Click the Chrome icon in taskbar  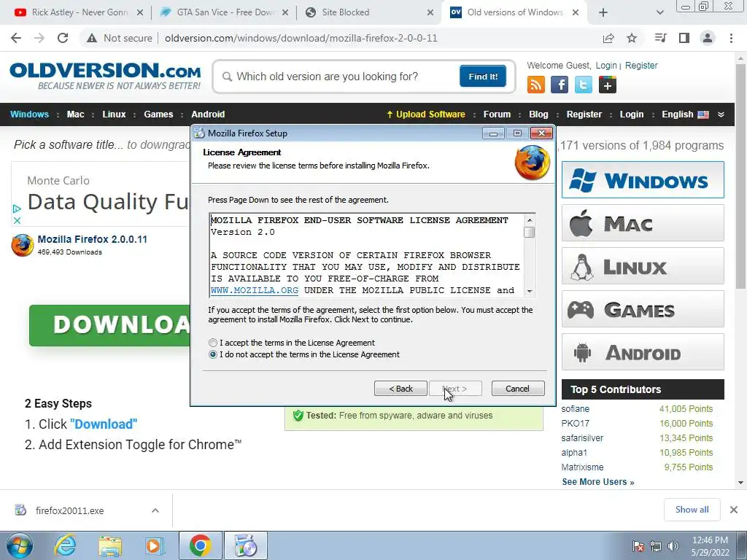(200, 545)
